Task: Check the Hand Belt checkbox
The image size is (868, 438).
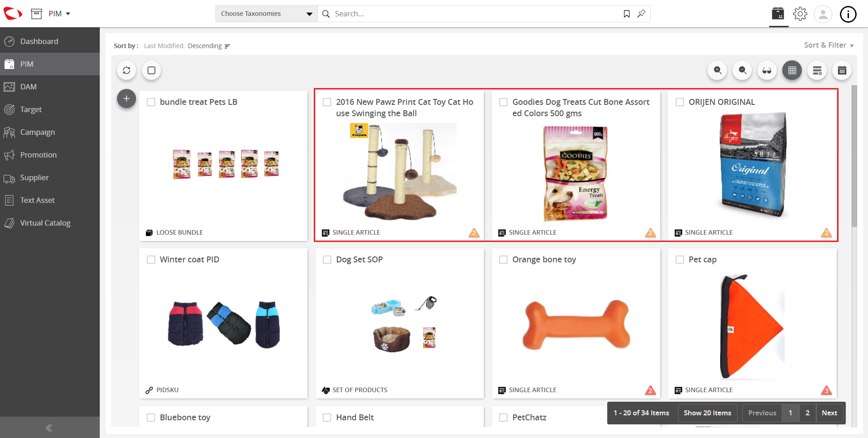Action: 327,418
